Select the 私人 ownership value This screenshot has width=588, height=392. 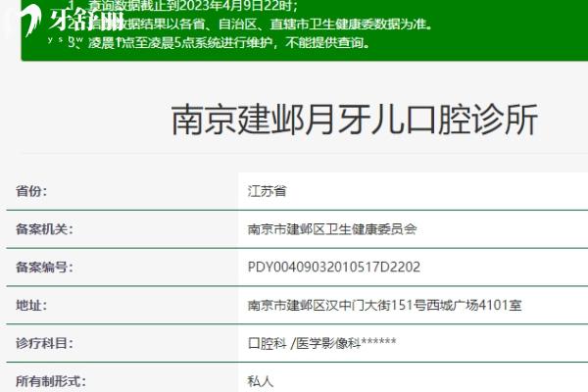pos(261,381)
